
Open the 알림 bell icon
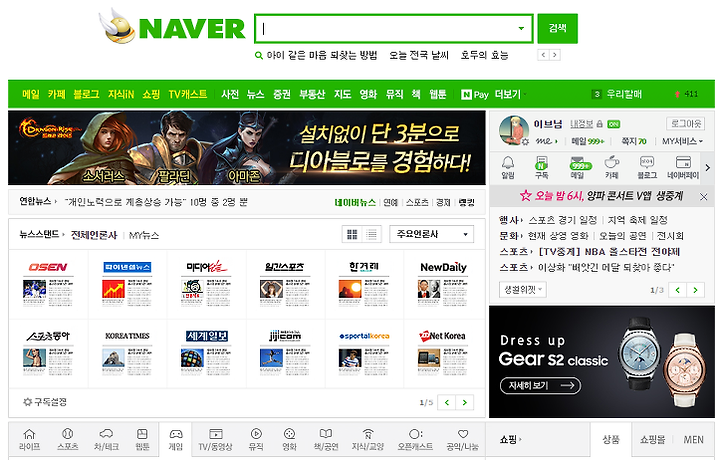[508, 167]
